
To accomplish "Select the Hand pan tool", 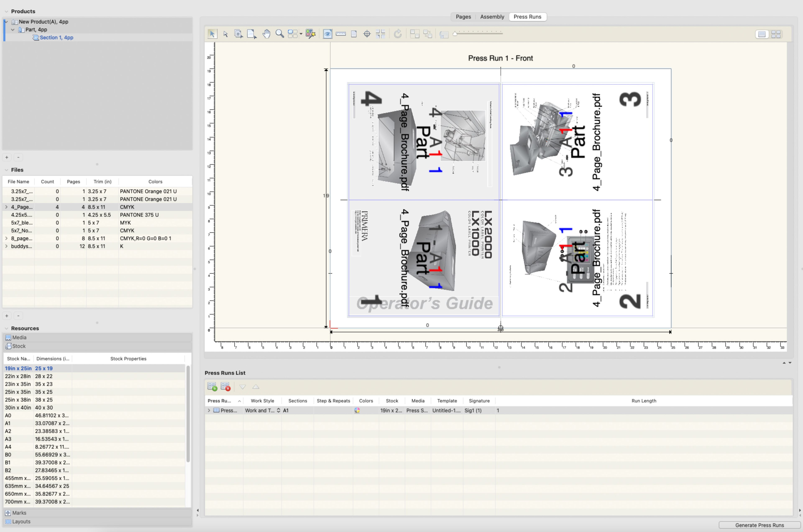I will point(266,34).
